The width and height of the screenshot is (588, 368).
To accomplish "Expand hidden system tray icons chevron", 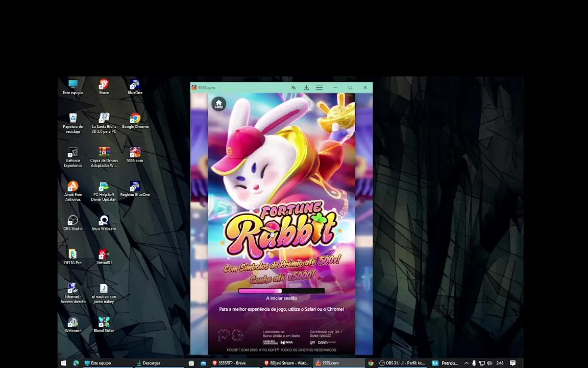I will [x=466, y=363].
